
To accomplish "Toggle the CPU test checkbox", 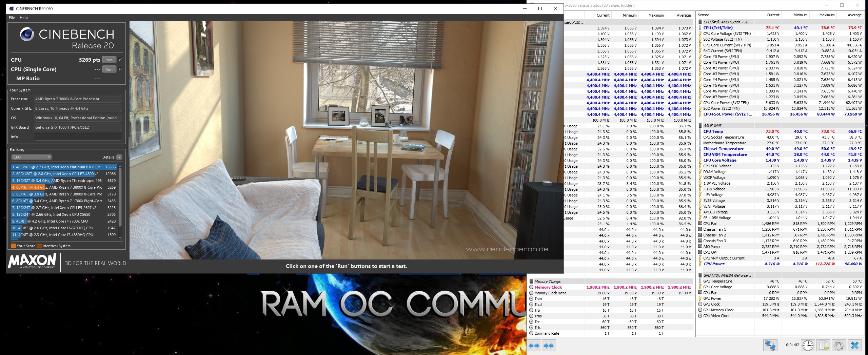I will click(120, 60).
